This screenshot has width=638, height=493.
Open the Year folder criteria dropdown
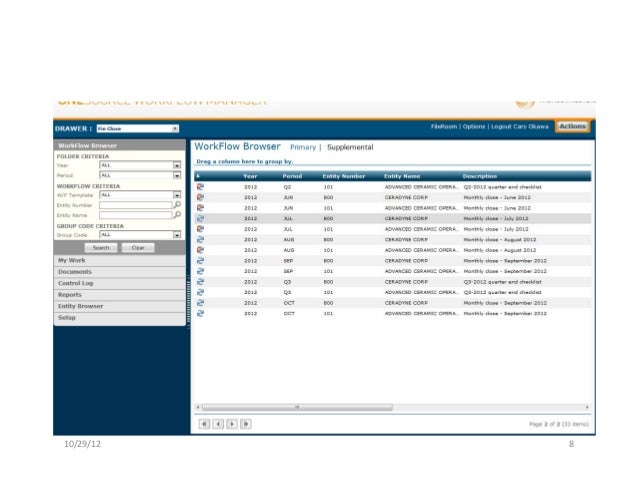point(177,165)
